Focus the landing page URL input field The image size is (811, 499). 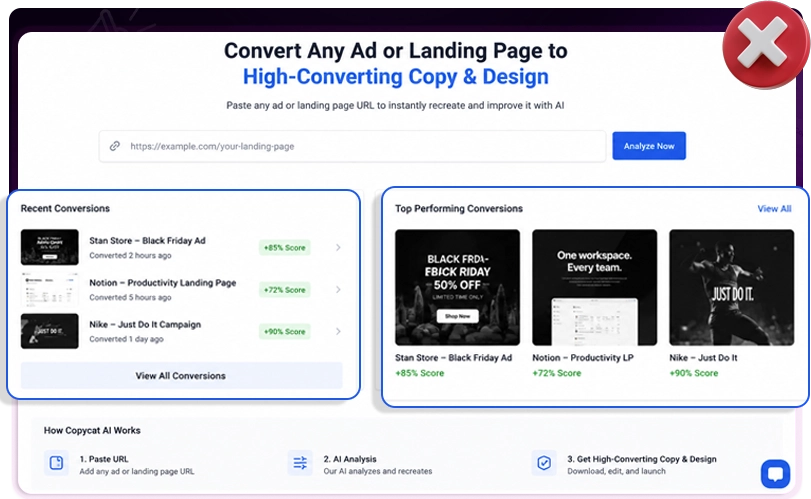click(x=352, y=146)
